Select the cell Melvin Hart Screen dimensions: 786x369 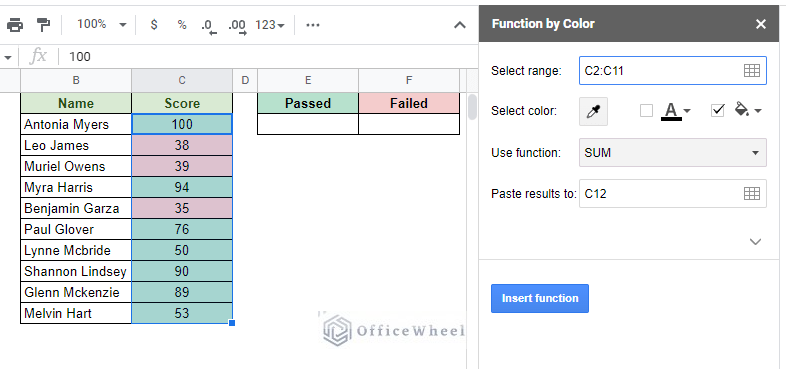(76, 313)
